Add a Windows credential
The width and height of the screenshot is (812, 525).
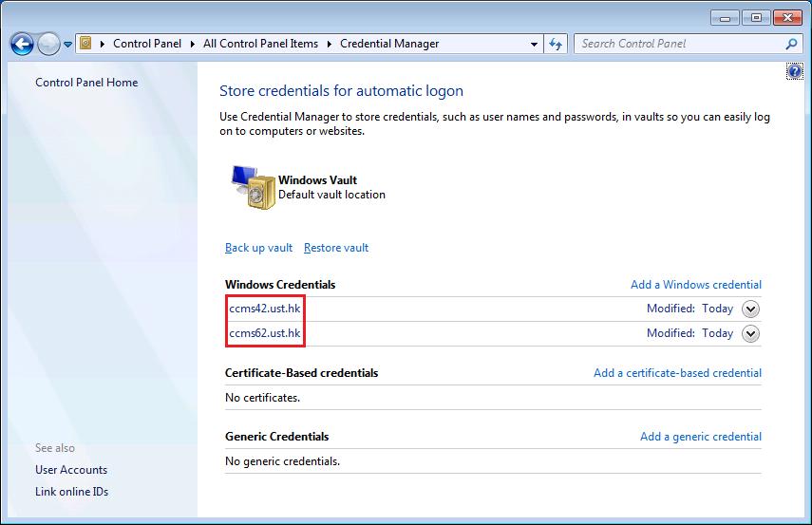click(x=695, y=285)
